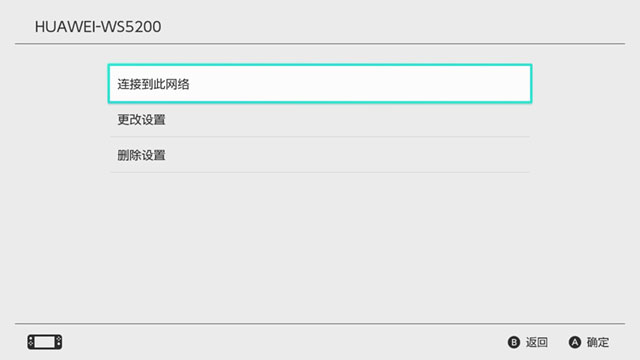The height and width of the screenshot is (360, 640).
Task: Click the 确定 confirm label
Action: pyautogui.click(x=598, y=342)
